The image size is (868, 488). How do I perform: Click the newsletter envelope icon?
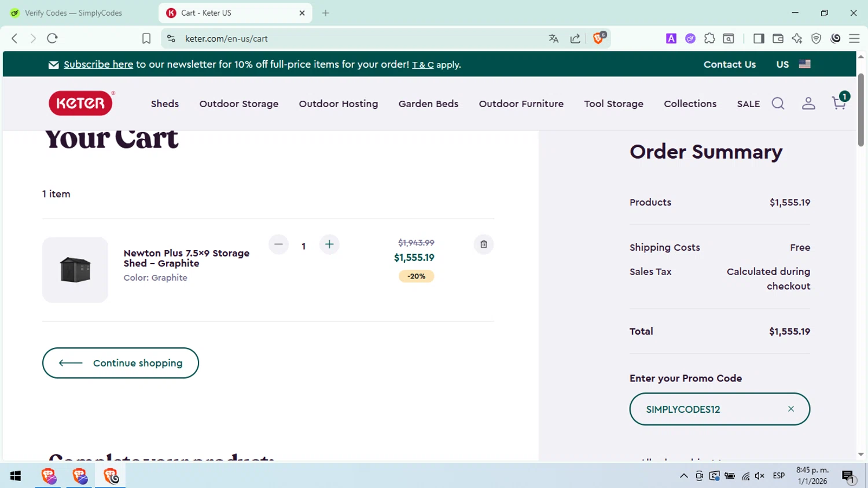54,65
